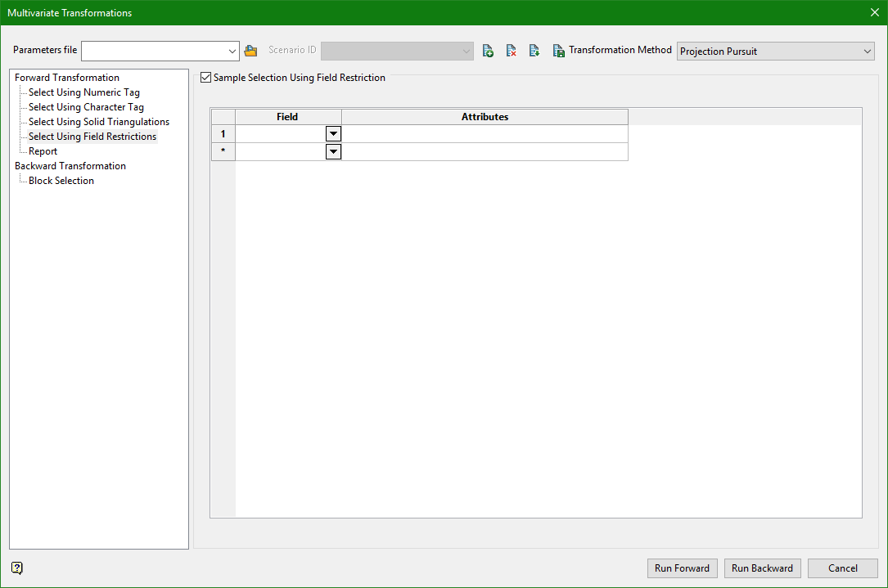The width and height of the screenshot is (888, 588).
Task: Open the Block Selection page
Action: click(x=61, y=181)
